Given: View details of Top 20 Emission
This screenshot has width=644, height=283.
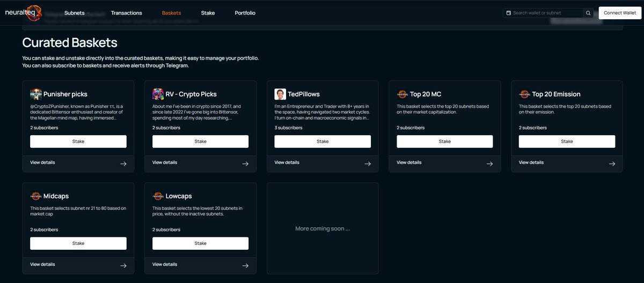Looking at the screenshot, I should (x=531, y=162).
